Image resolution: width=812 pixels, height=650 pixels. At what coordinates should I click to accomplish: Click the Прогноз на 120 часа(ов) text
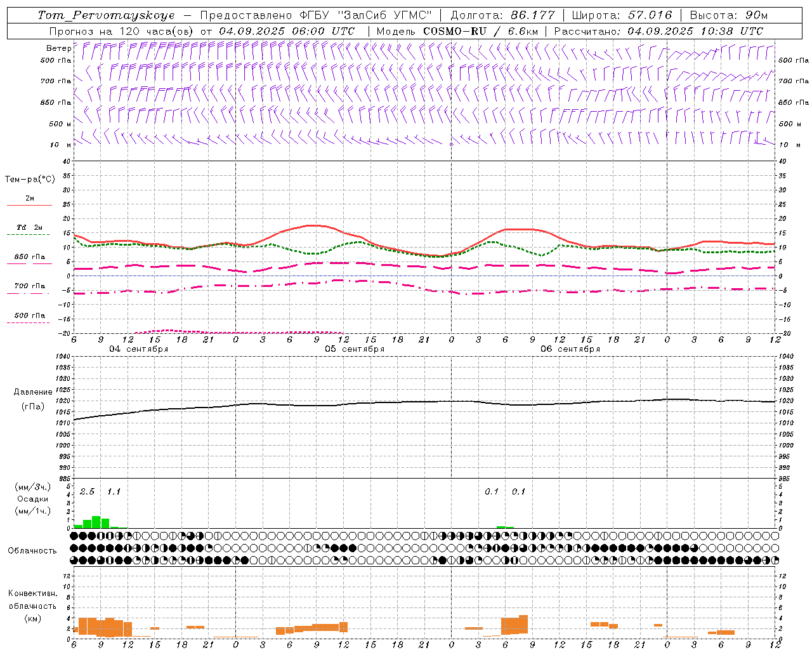coord(122,31)
